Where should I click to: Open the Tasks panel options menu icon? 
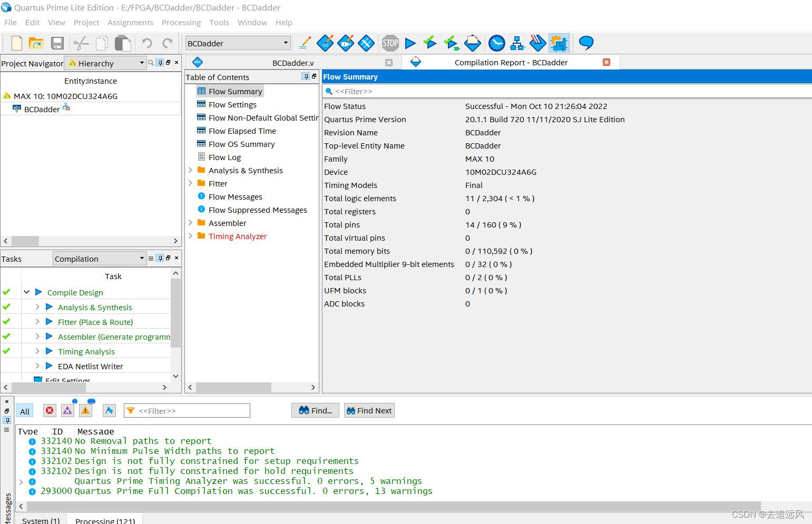151,258
